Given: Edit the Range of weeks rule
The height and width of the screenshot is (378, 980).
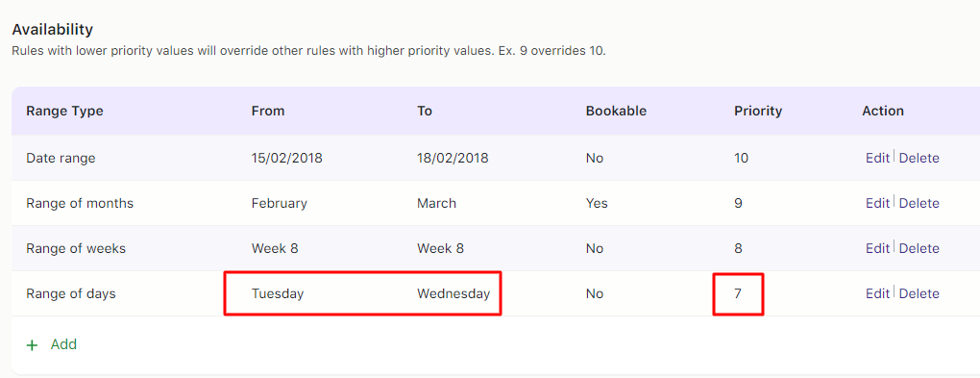Looking at the screenshot, I should 877,248.
